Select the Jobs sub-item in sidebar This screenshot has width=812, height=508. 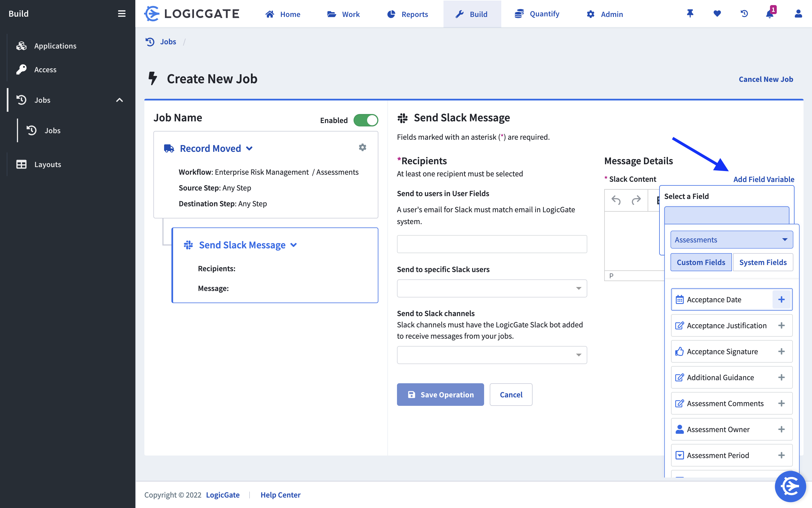coord(52,130)
